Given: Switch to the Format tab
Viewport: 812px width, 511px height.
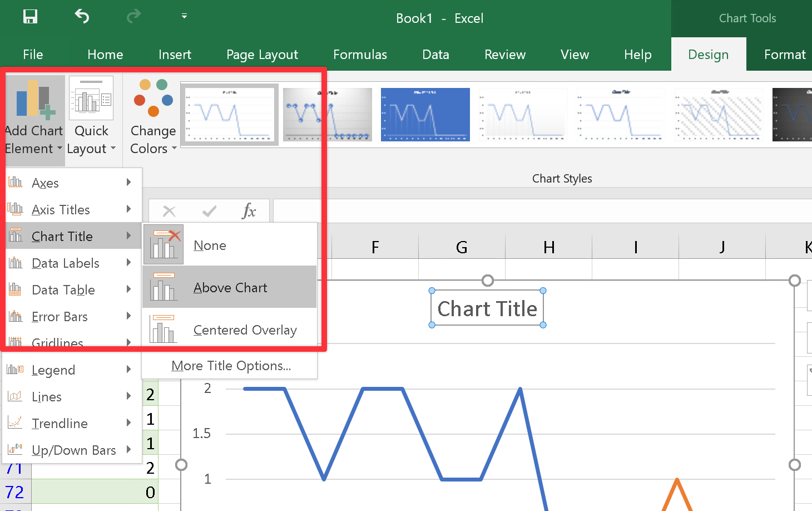Looking at the screenshot, I should pyautogui.click(x=785, y=55).
